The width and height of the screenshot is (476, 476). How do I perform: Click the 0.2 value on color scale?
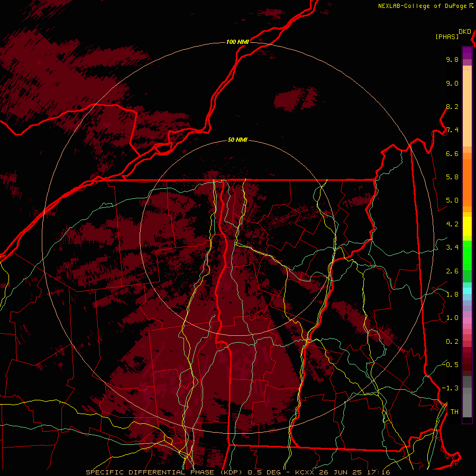[x=452, y=341]
